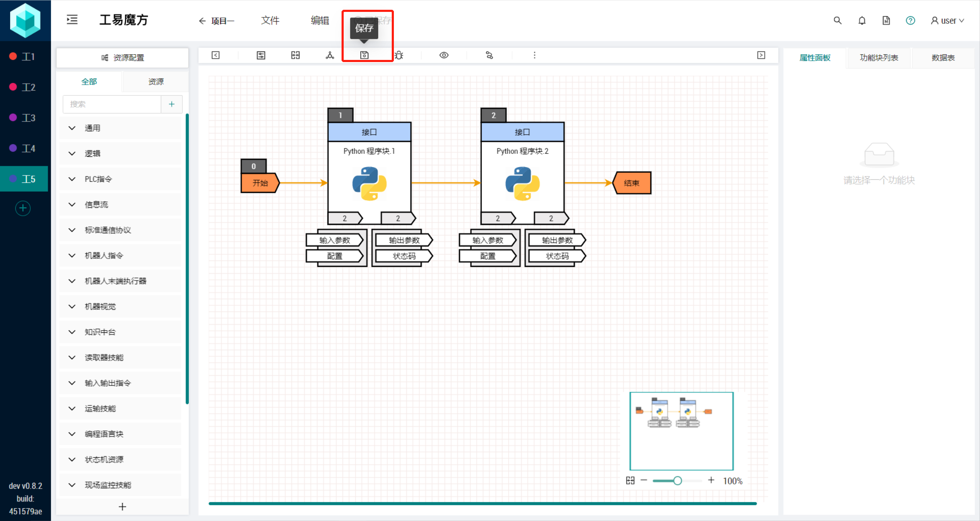Switch to the 功能块列表 tab

click(879, 58)
